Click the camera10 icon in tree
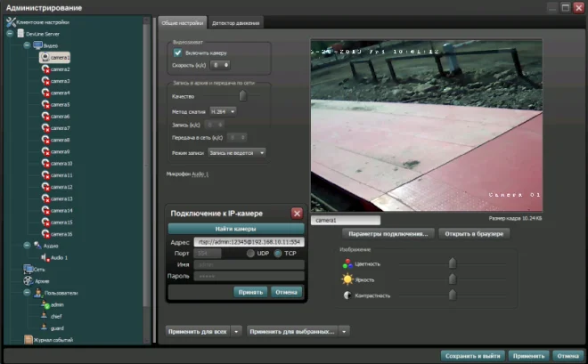The width and height of the screenshot is (588, 364). point(45,164)
